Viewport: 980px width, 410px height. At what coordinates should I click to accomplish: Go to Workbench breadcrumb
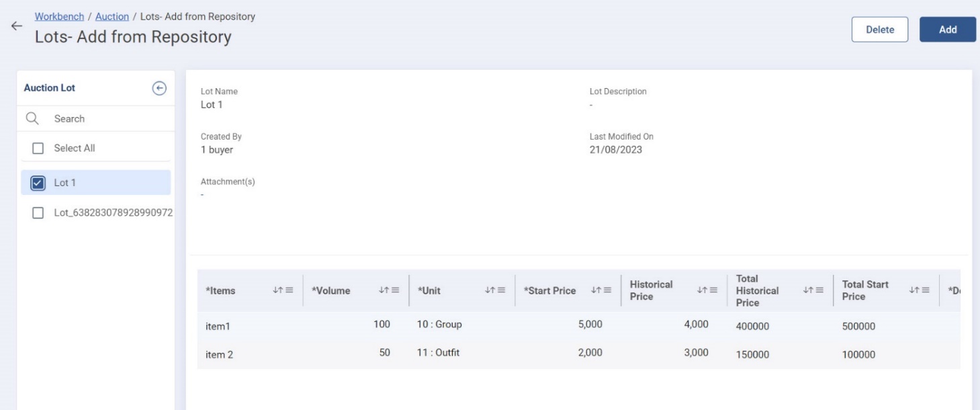point(59,17)
